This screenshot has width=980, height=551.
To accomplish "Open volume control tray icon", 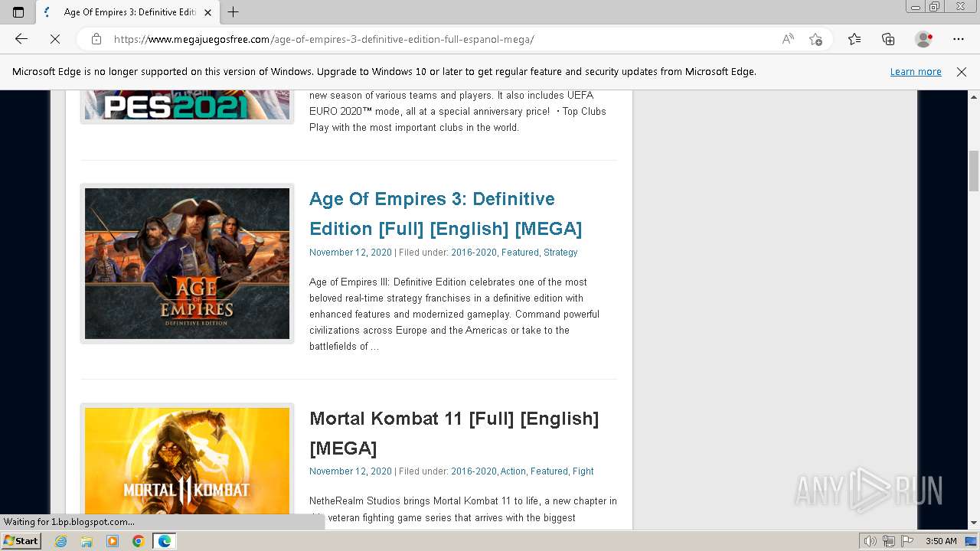I will (x=870, y=541).
